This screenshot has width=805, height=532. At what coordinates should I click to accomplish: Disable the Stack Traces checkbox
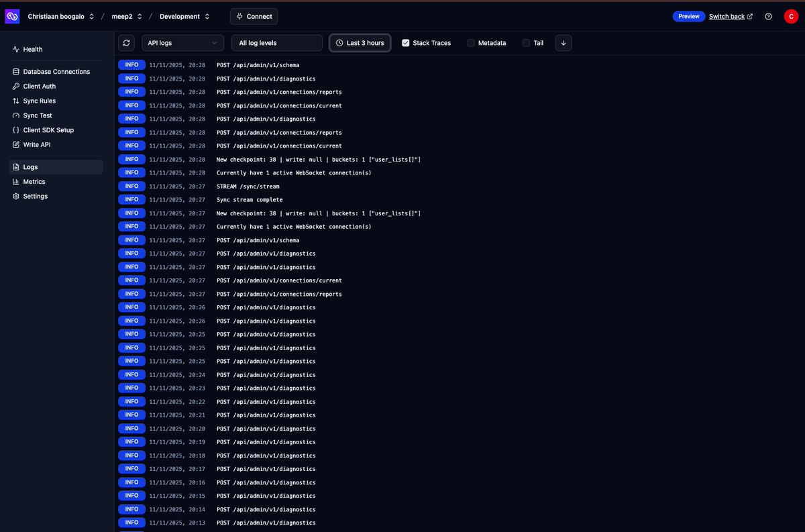coord(405,42)
